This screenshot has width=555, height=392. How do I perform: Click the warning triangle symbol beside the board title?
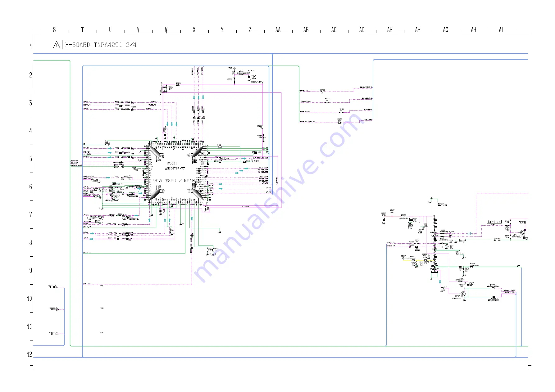point(57,45)
